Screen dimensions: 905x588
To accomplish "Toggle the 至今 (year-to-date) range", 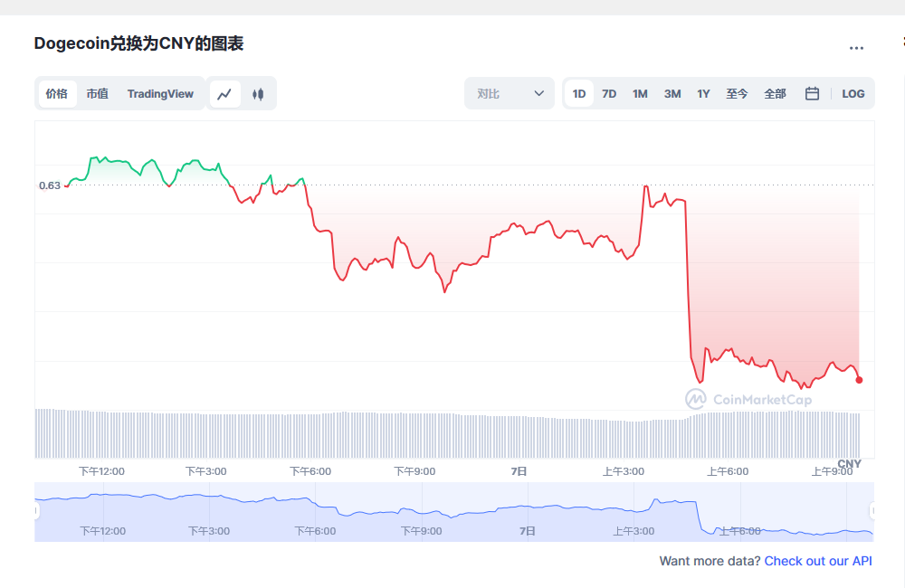I will coord(738,93).
